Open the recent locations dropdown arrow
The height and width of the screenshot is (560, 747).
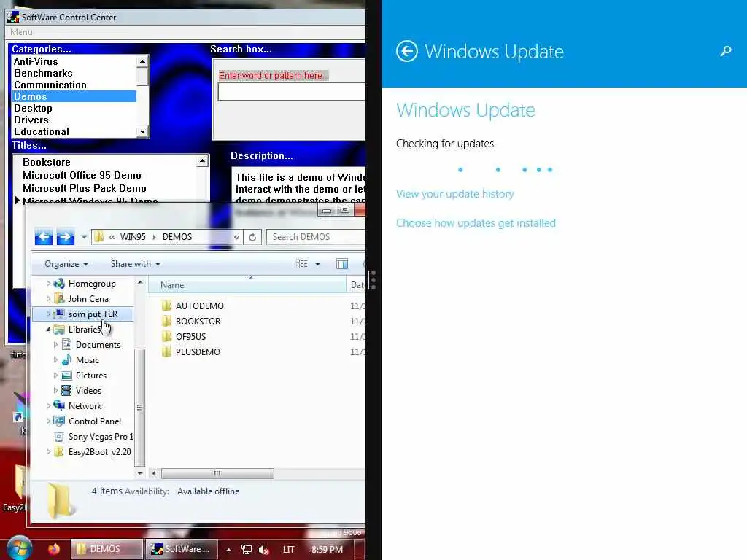point(84,237)
